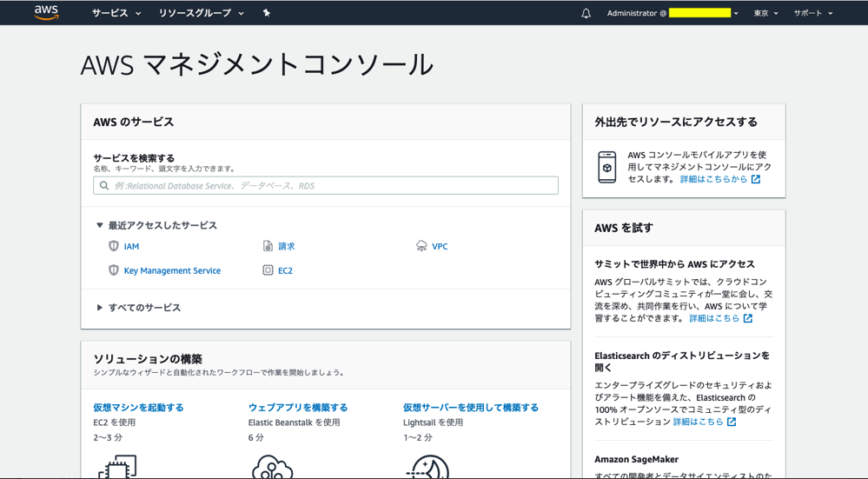Focus the service search field

click(326, 185)
